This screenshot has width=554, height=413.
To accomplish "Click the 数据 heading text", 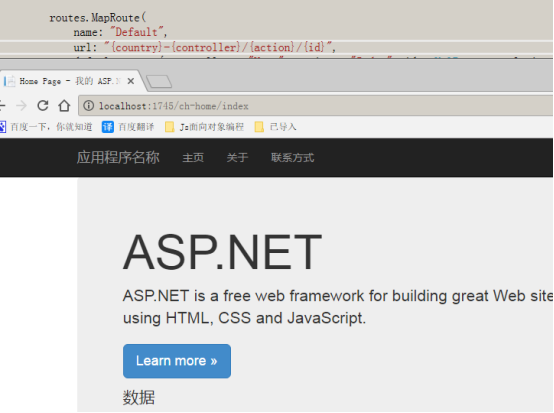I will pos(139,397).
